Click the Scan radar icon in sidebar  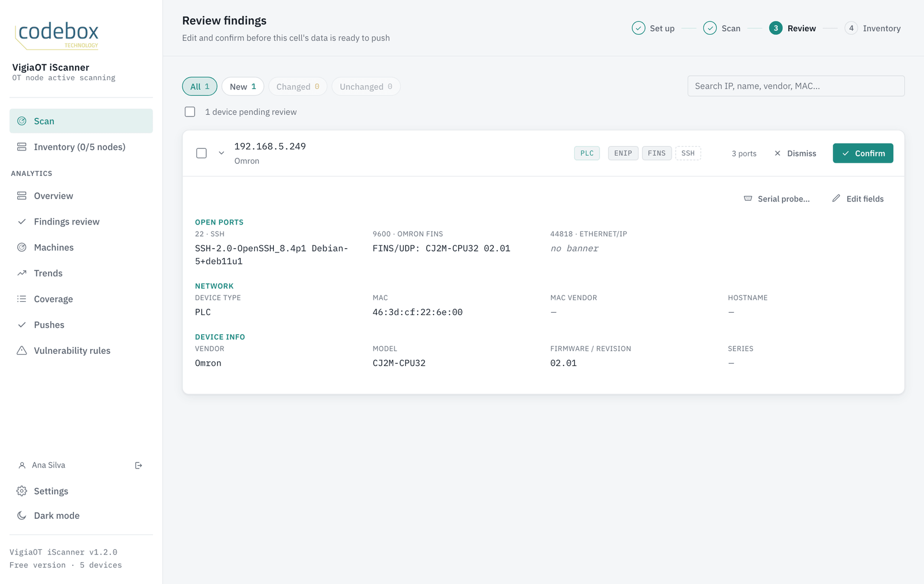pyautogui.click(x=22, y=121)
